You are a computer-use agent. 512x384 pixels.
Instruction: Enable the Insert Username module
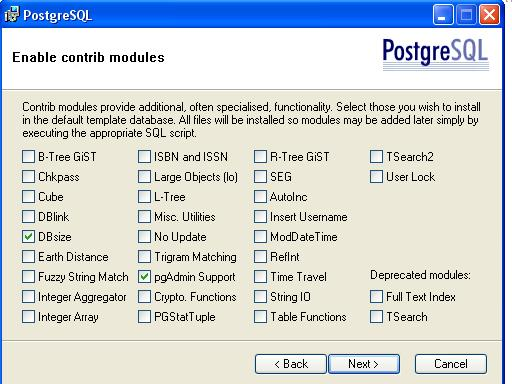point(260,217)
